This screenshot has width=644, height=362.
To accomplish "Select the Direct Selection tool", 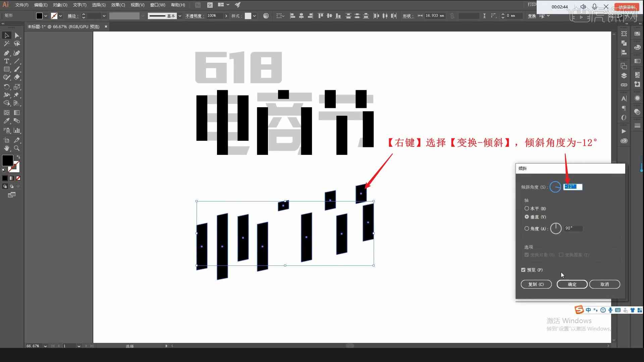I will click(16, 35).
